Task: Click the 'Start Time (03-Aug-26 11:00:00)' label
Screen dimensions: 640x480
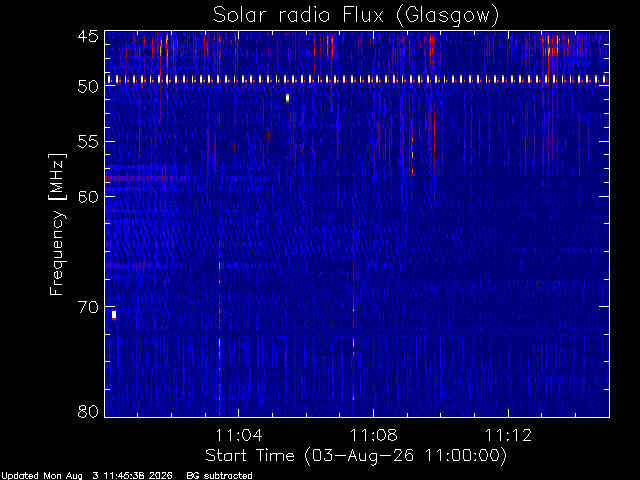Action: tap(356, 456)
